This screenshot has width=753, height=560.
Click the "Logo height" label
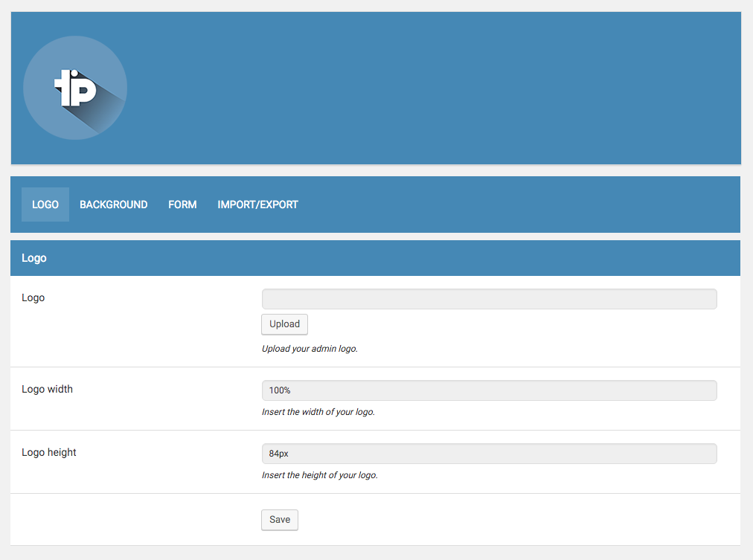point(49,452)
